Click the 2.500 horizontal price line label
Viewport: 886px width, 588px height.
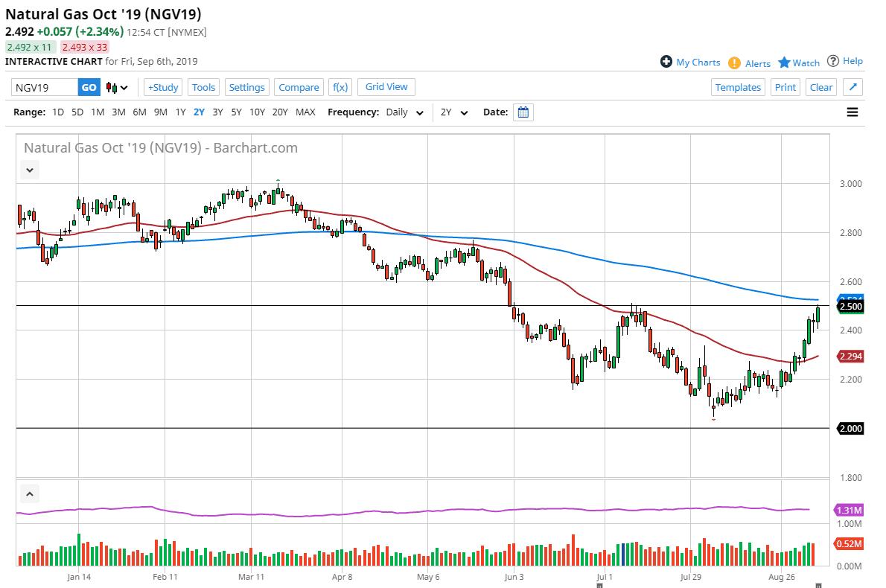point(850,307)
